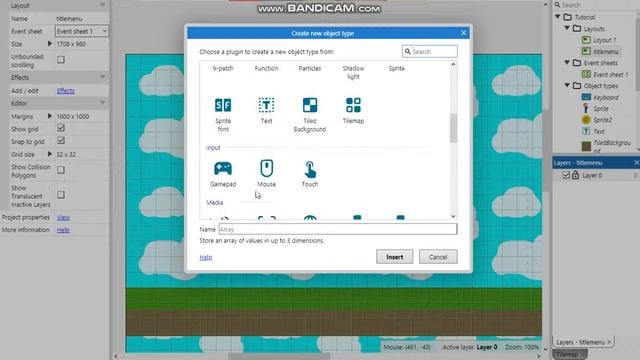Screen dimensions: 640x360
Task: Click the Sprite2 object icon in project tree
Action: click(586, 120)
